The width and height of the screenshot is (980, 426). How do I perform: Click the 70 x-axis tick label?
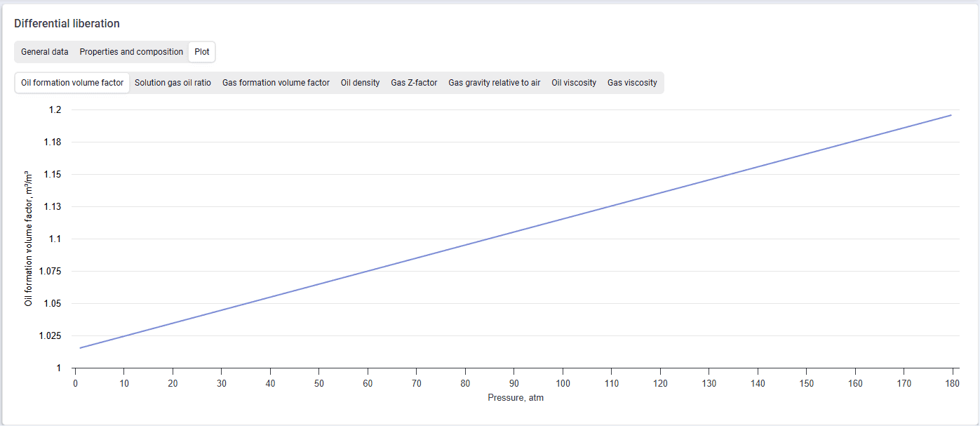(416, 383)
